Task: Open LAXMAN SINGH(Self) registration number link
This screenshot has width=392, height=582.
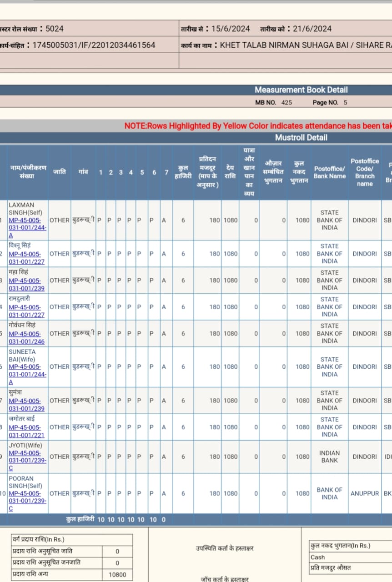Action: coord(27,228)
